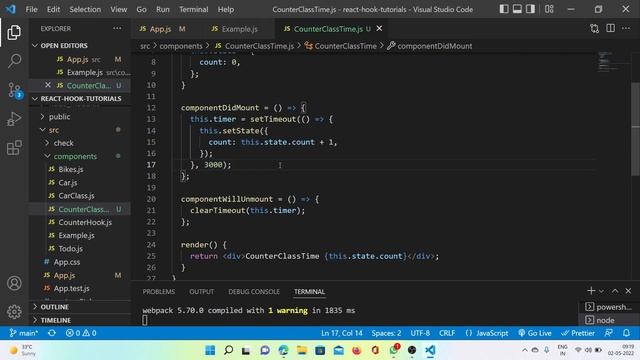Toggle panel layout icon in title bar
This screenshot has width=640, height=360.
[x=517, y=9]
